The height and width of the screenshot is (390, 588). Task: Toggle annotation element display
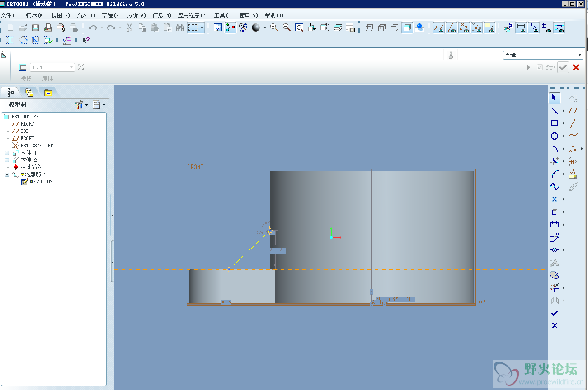[489, 28]
